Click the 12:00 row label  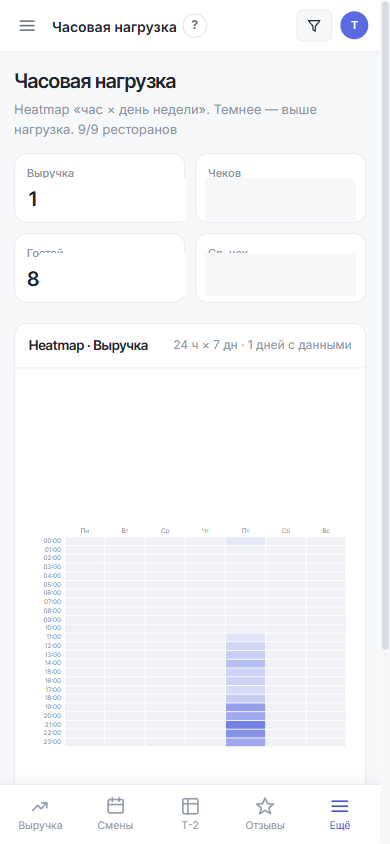(53, 646)
